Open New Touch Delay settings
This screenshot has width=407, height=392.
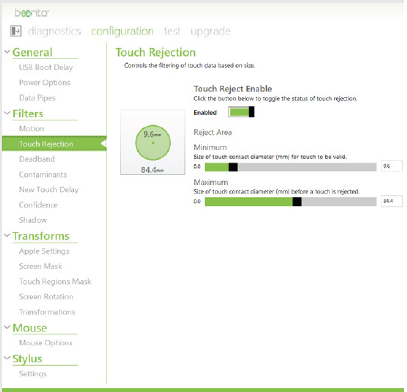pos(49,190)
